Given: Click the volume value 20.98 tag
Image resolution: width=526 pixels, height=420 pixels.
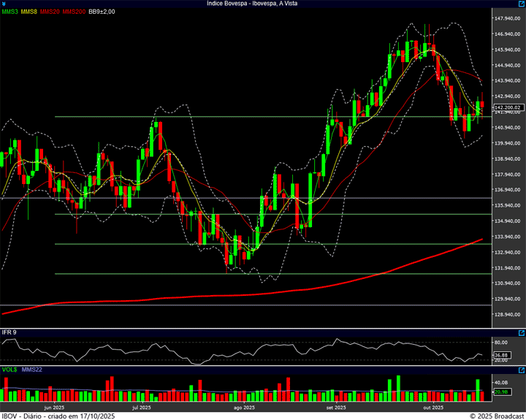Looking at the screenshot, I should pos(500,393).
